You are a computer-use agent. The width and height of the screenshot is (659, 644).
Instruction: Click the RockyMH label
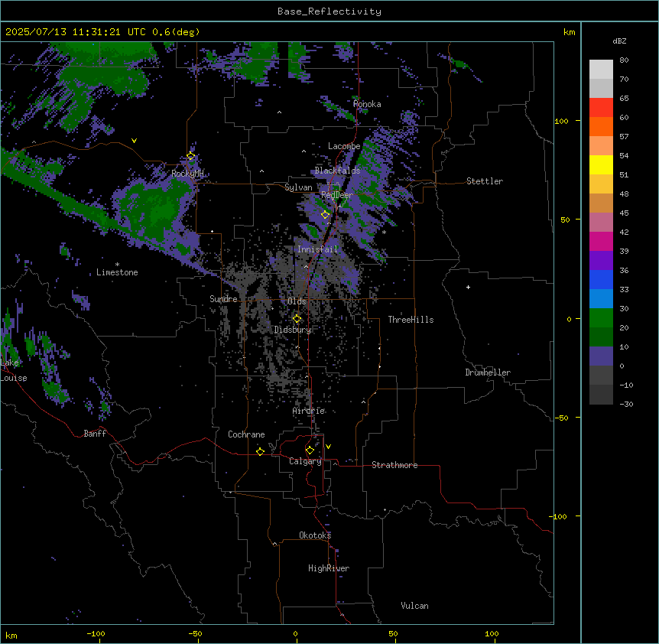click(187, 174)
